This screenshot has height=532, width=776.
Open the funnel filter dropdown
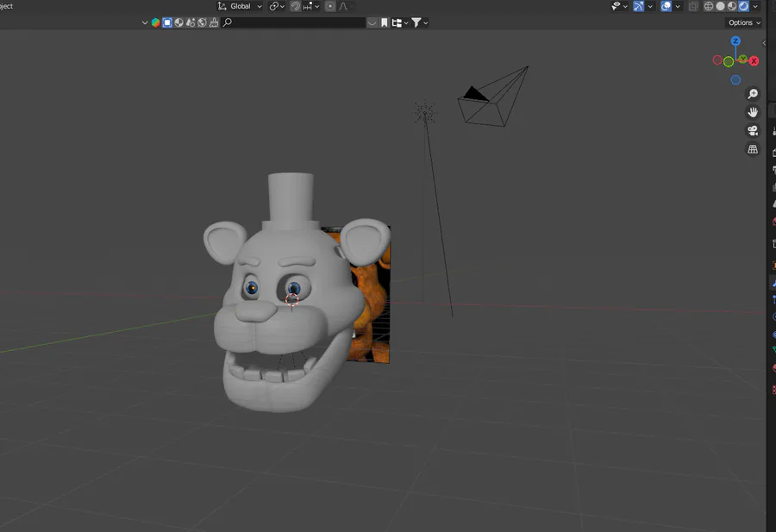click(420, 22)
